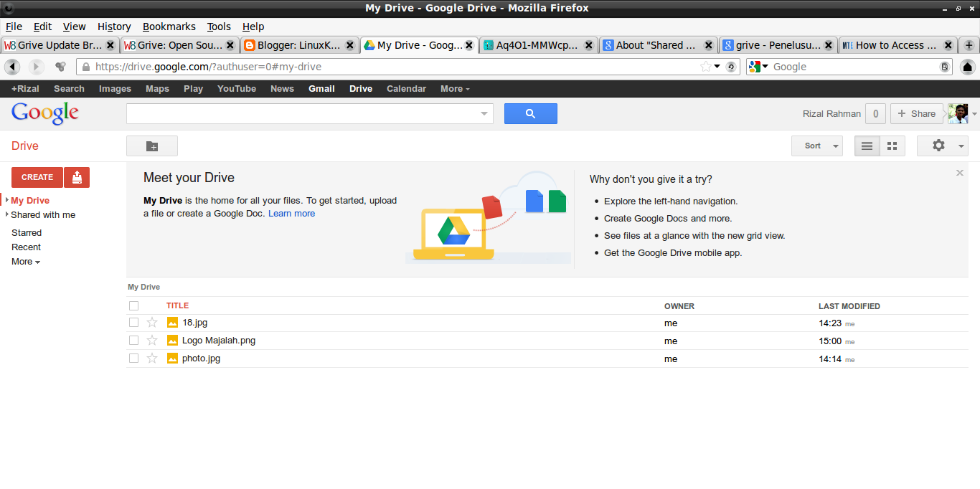Viewport: 980px width, 489px height.
Task: Click the reload icon in the URL bar
Action: click(731, 67)
